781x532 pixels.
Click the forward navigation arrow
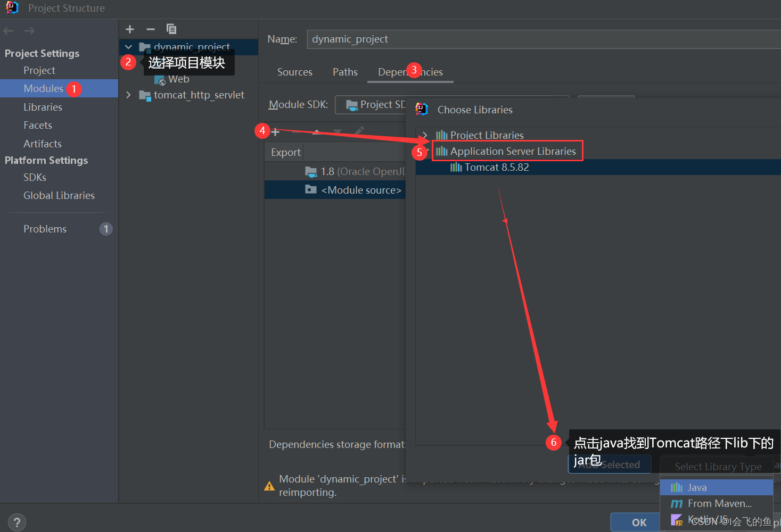30,31
